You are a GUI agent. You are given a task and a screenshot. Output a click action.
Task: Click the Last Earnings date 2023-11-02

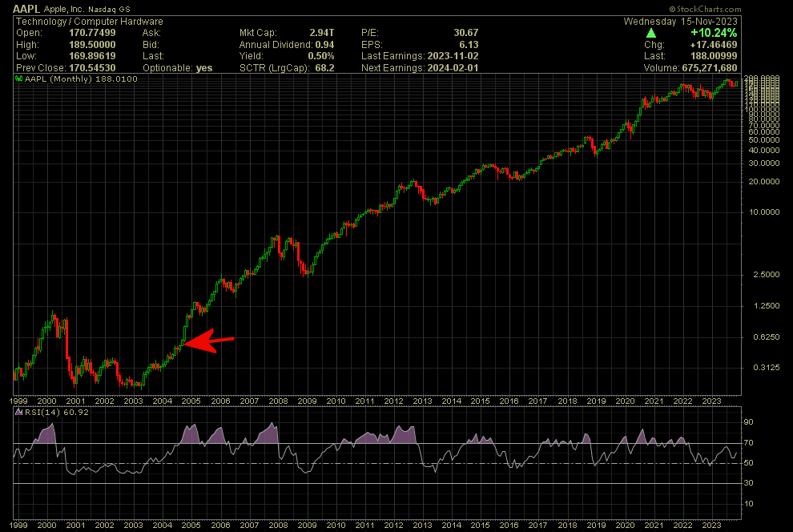pyautogui.click(x=453, y=56)
